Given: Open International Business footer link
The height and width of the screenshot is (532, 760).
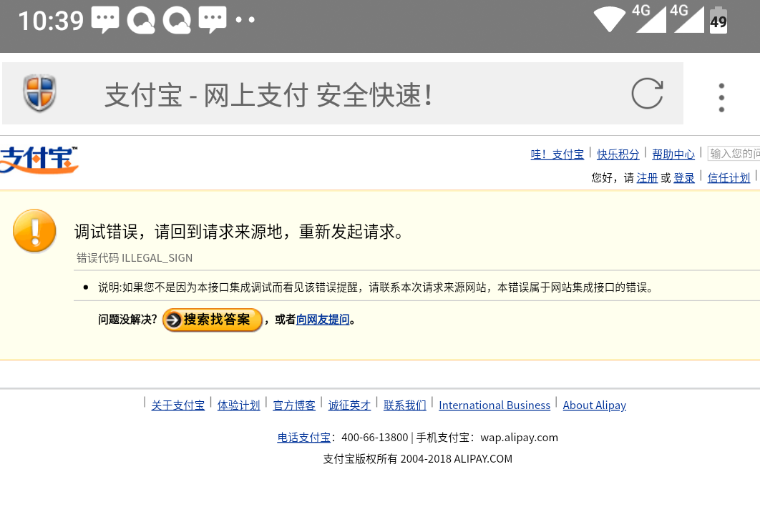Looking at the screenshot, I should click(x=495, y=405).
